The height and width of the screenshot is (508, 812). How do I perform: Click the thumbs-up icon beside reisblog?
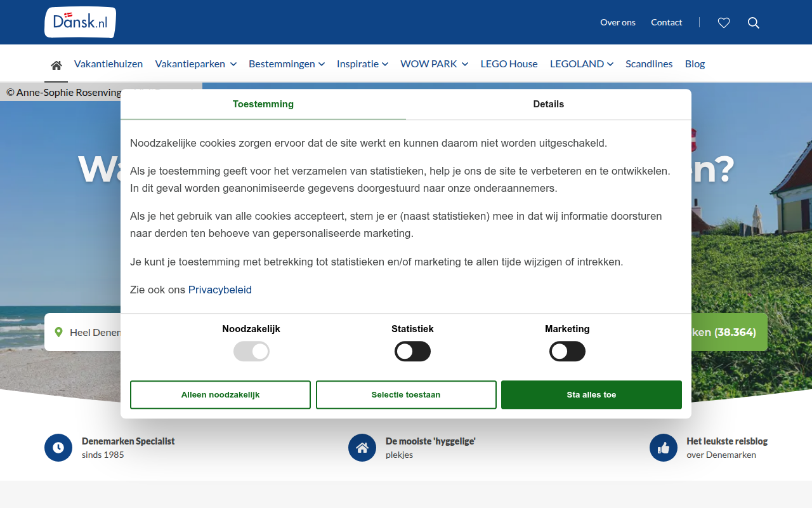tap(664, 448)
